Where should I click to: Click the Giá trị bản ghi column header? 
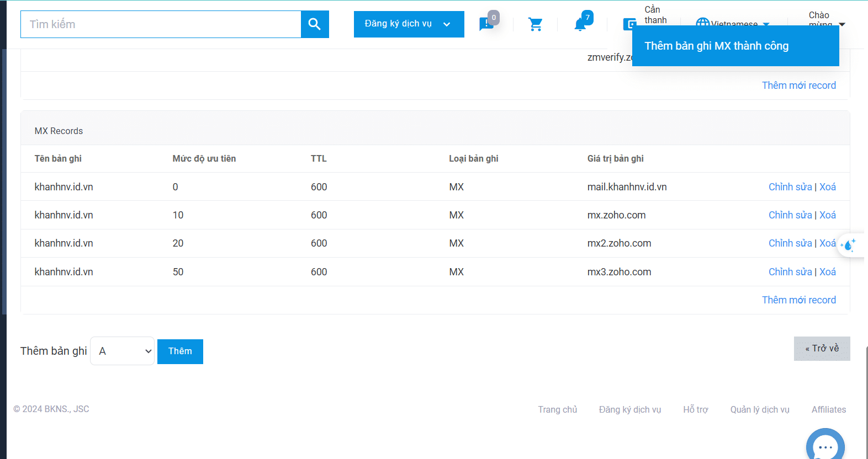point(616,159)
